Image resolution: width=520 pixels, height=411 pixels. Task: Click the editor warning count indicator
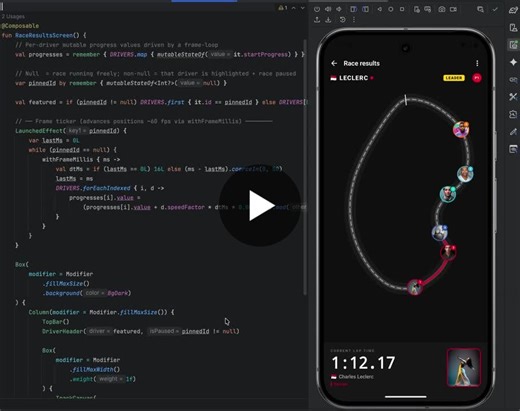[283, 8]
